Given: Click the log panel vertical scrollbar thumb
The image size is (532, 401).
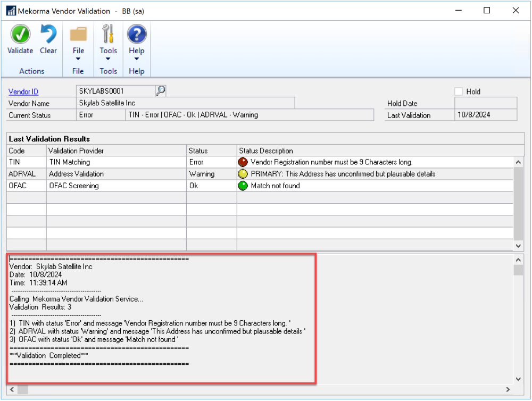Looking at the screenshot, I should (518, 270).
